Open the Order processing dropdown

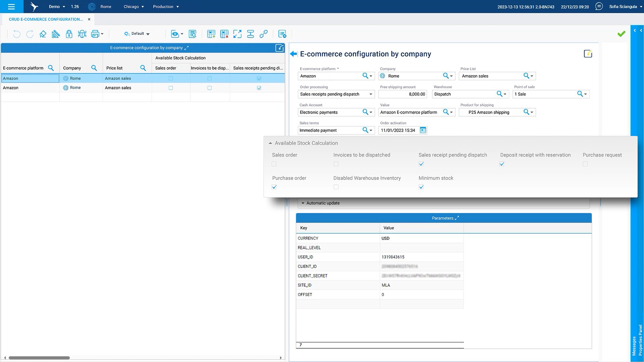tap(371, 94)
